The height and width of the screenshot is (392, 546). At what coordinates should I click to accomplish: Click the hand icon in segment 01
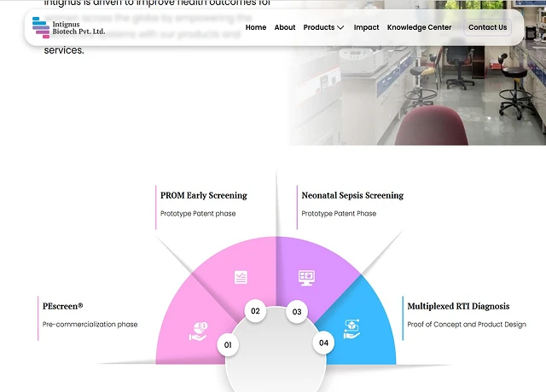[199, 331]
